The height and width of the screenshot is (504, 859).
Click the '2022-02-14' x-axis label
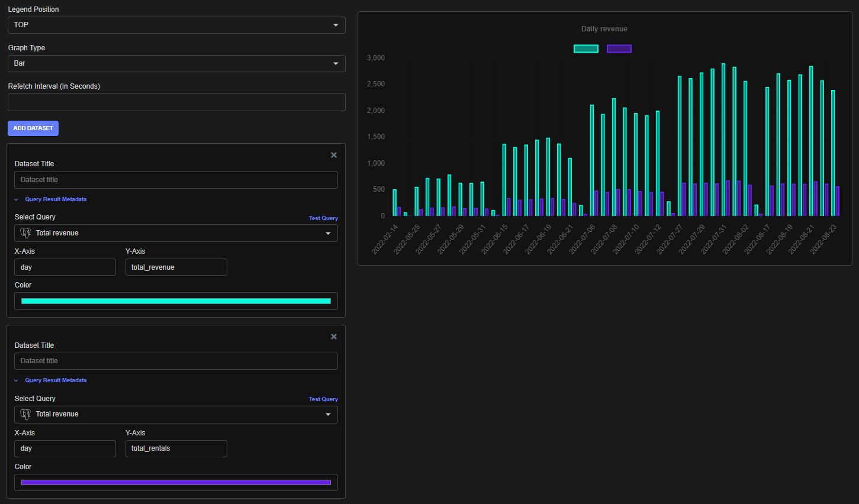tap(385, 240)
